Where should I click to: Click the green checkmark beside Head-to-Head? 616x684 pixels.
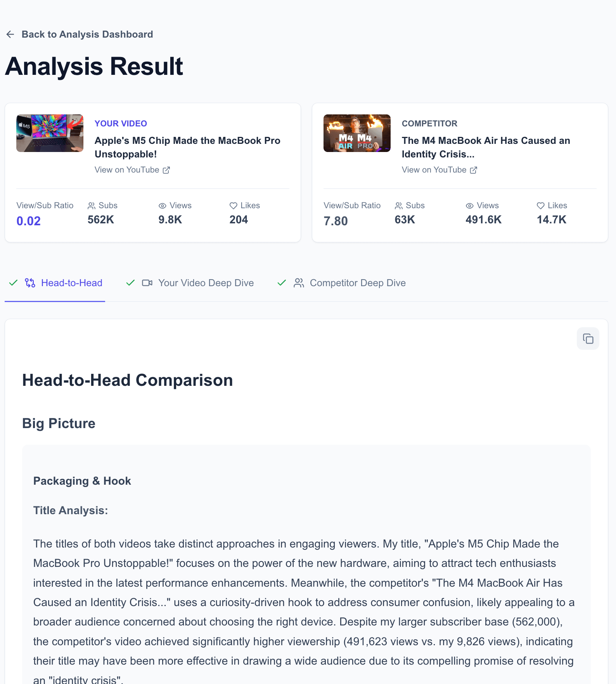pyautogui.click(x=13, y=283)
